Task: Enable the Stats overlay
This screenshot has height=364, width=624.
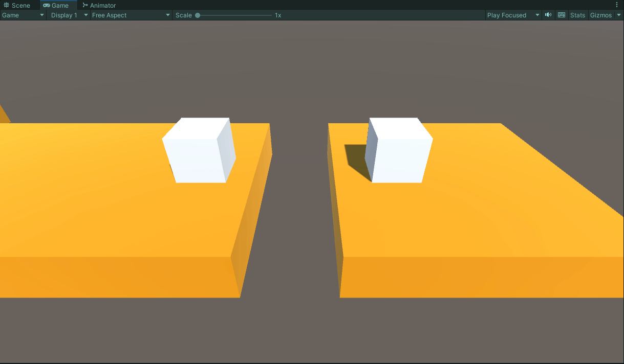Action: click(x=577, y=15)
